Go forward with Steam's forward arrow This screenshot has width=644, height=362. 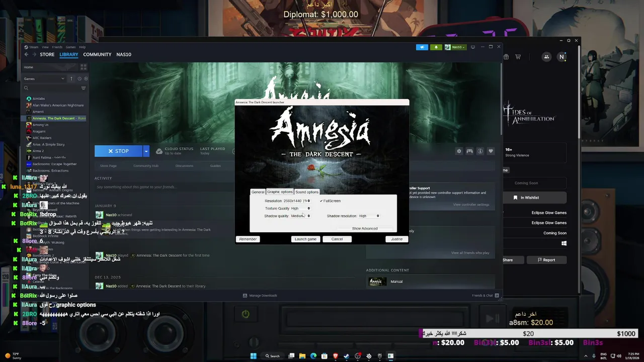(x=34, y=54)
